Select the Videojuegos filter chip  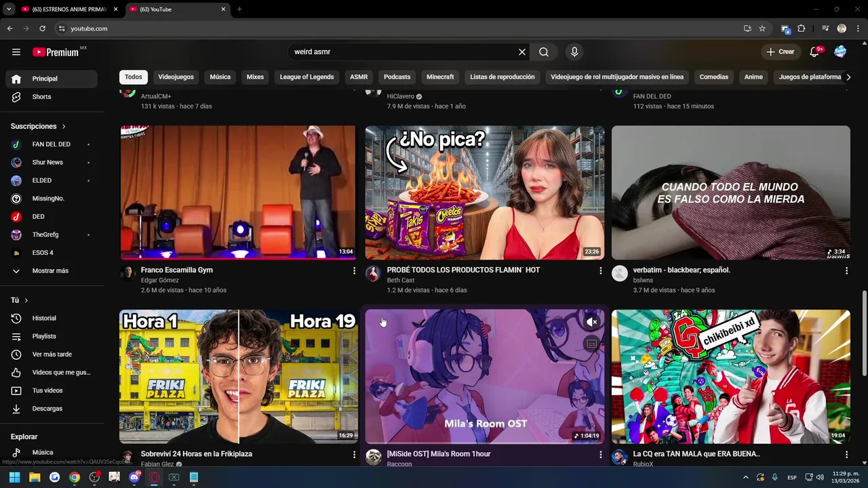pyautogui.click(x=176, y=77)
